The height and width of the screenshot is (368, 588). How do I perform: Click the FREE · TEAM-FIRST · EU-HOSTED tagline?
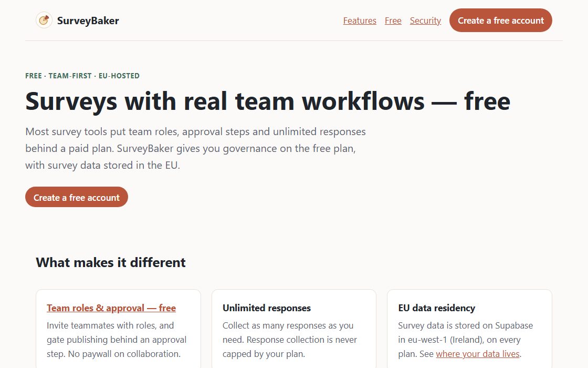point(82,76)
